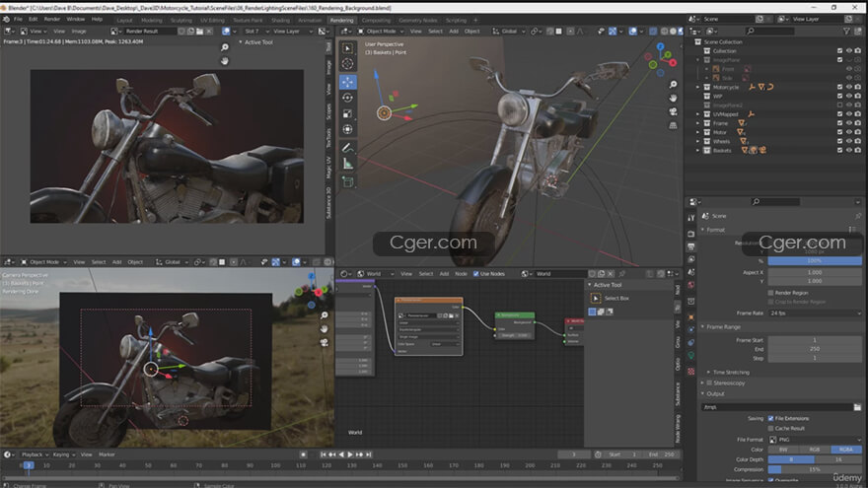Toggle camera view icon in the top-right 3D viewport
The width and height of the screenshot is (868, 488).
point(673,111)
